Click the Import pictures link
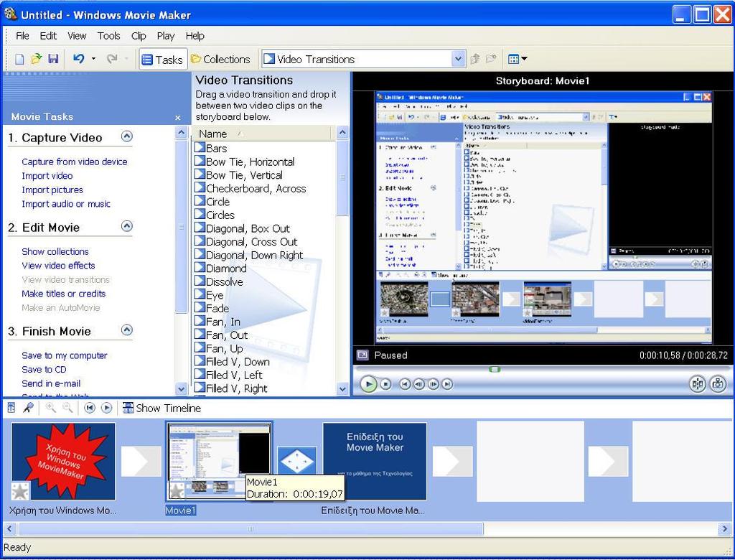The width and height of the screenshot is (735, 560). pyautogui.click(x=52, y=190)
